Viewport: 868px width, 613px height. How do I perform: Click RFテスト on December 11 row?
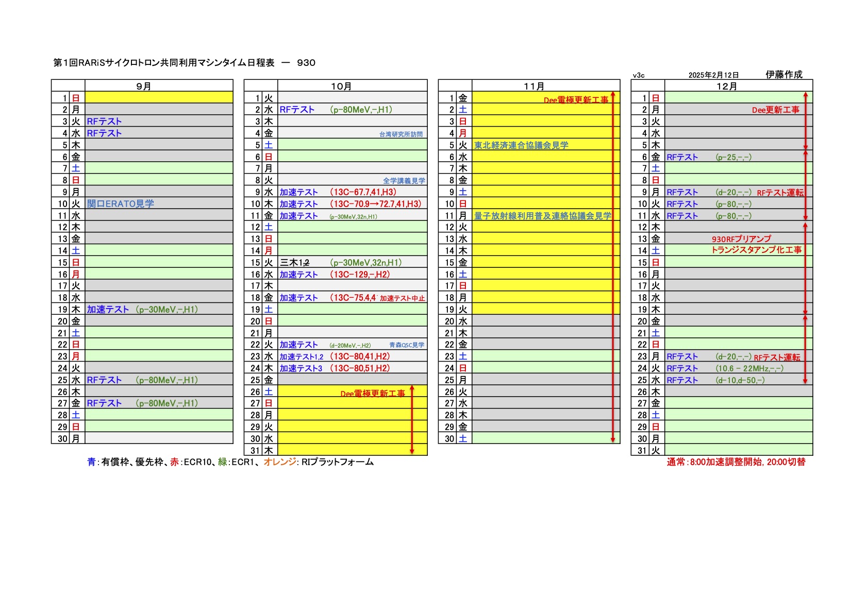(x=682, y=216)
